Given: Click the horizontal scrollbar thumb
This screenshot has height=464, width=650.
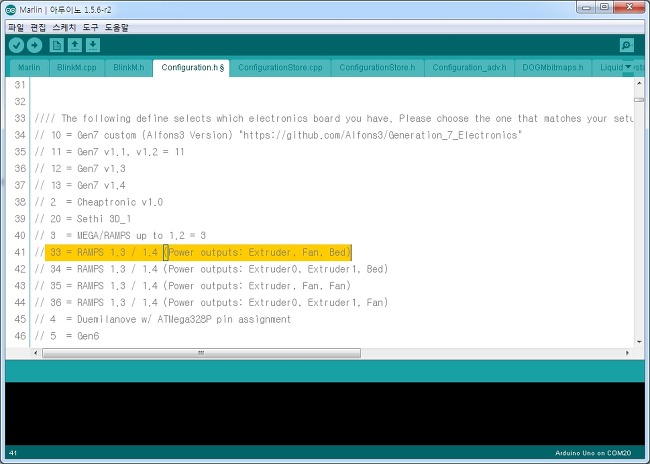Looking at the screenshot, I should click(x=201, y=353).
